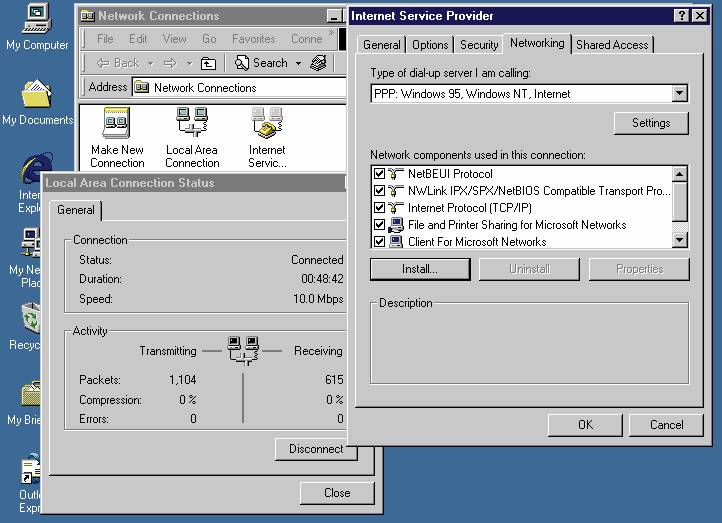Viewport: 722px width, 523px height.
Task: Open My Documents desktop folder
Action: tap(37, 95)
